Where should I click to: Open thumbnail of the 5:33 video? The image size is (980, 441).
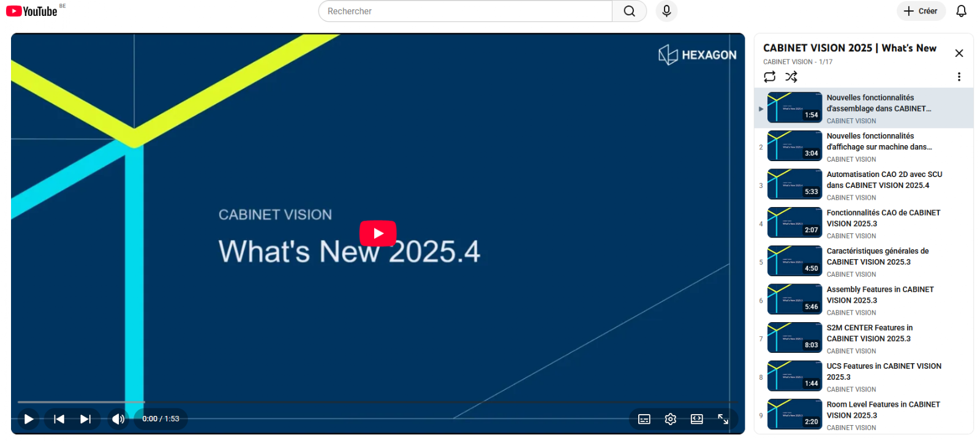(x=794, y=184)
